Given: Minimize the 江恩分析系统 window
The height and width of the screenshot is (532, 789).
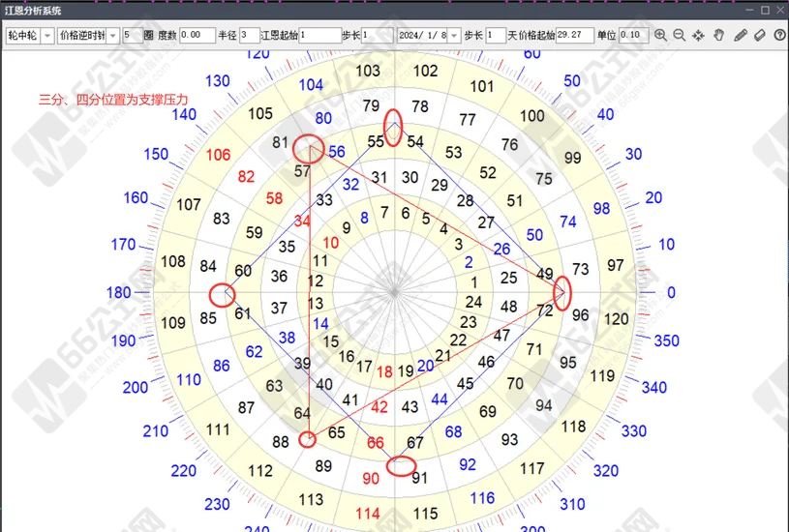Looking at the screenshot, I should tap(749, 10).
